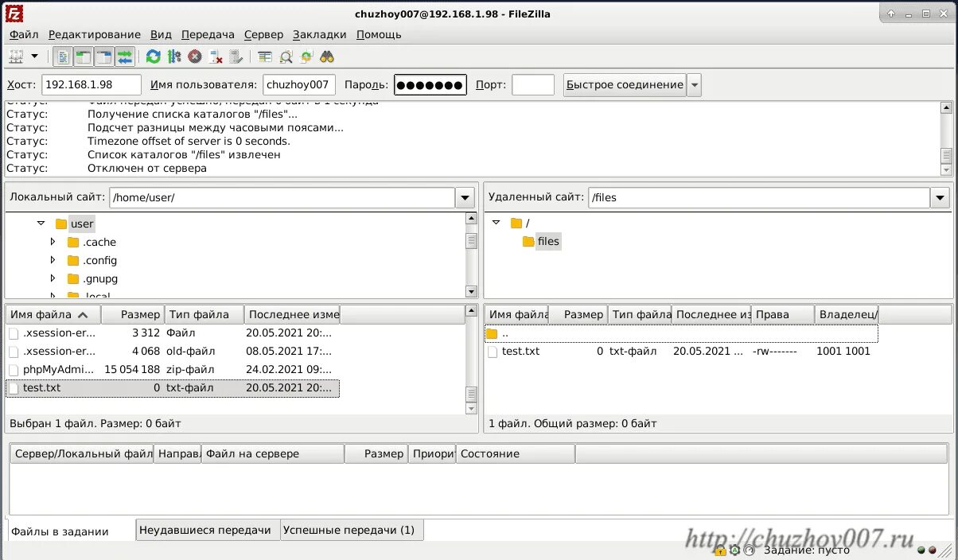Toggle directory comparison
The image size is (958, 560).
coord(286,56)
